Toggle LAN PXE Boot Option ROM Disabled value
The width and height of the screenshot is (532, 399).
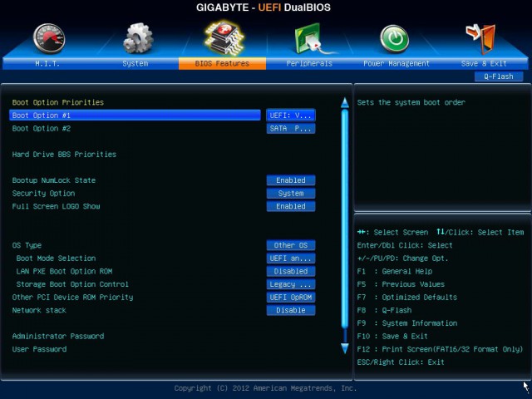(x=291, y=271)
